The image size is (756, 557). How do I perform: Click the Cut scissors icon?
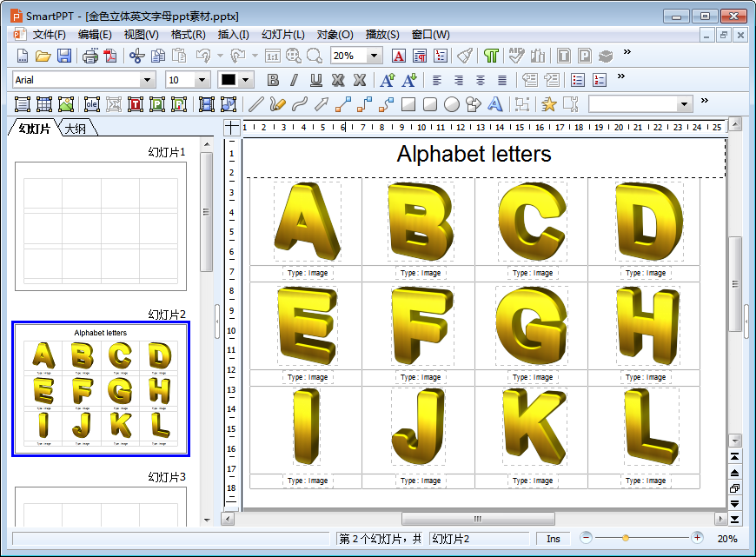coord(136,56)
